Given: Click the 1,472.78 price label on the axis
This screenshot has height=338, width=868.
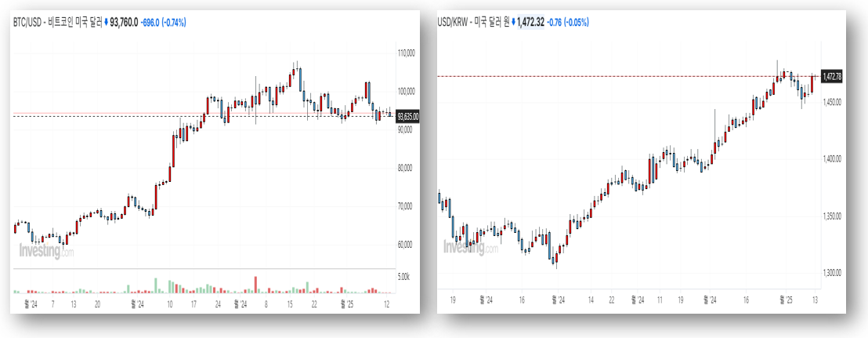Looking at the screenshot, I should click(x=832, y=76).
